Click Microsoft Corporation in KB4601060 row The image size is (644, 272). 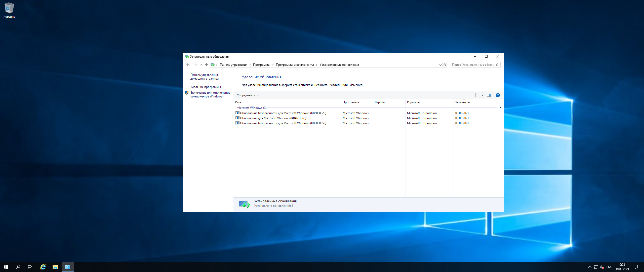point(422,118)
